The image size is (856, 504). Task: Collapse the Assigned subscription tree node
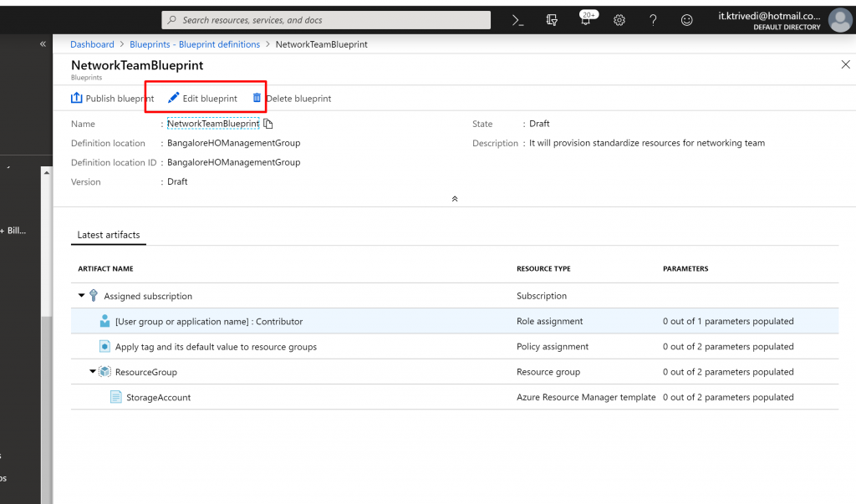[x=82, y=296]
